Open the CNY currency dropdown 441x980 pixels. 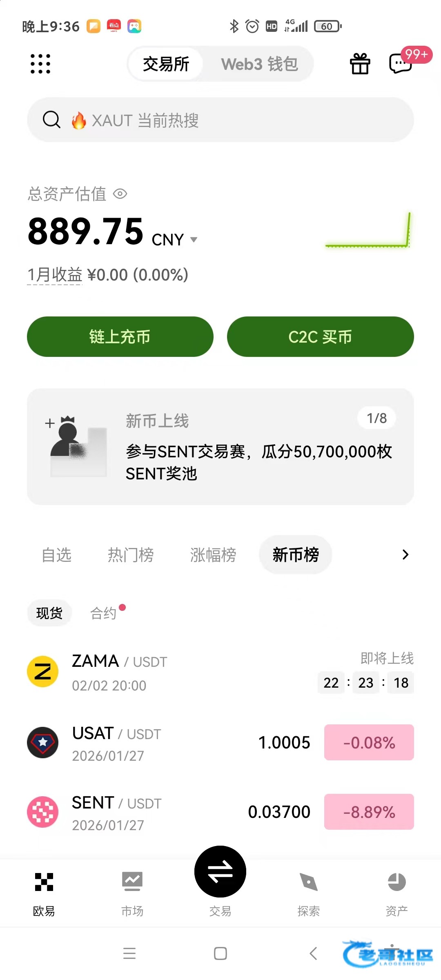(x=194, y=240)
